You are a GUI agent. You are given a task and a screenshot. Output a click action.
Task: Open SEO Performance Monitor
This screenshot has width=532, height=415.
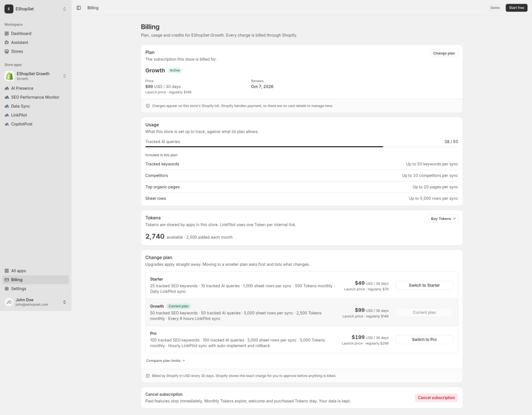(x=36, y=97)
